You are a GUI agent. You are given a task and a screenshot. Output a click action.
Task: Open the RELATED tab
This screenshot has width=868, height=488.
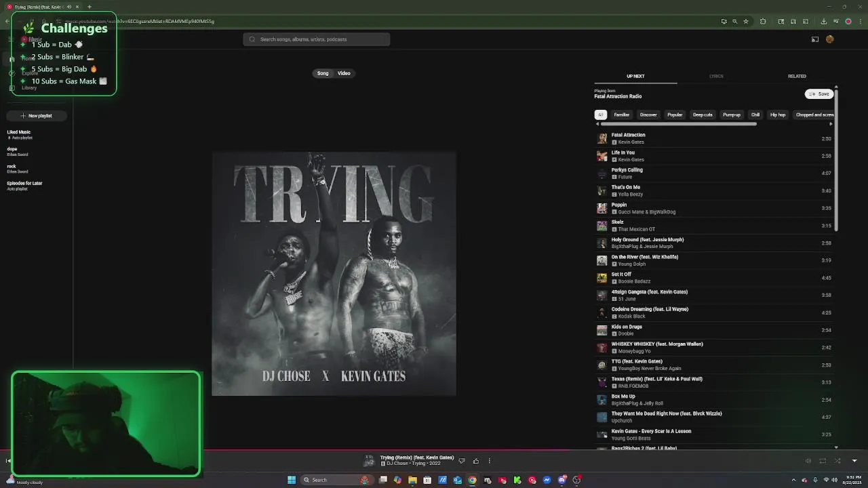[x=797, y=76]
